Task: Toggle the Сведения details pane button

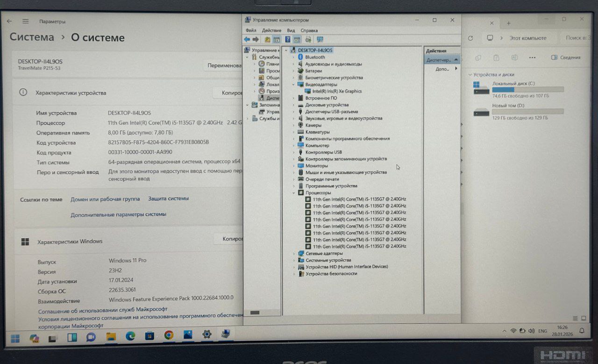Action: tap(565, 57)
